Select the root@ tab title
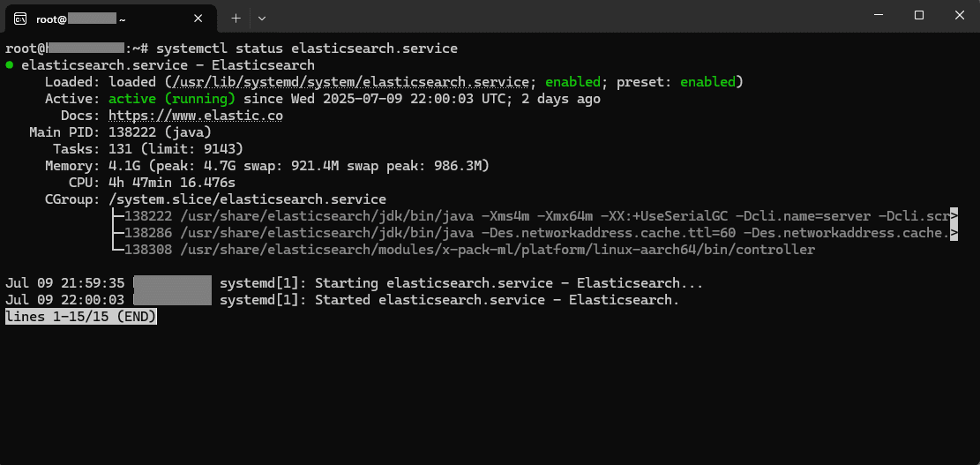Viewport: 980px width, 465px height. 81,19
